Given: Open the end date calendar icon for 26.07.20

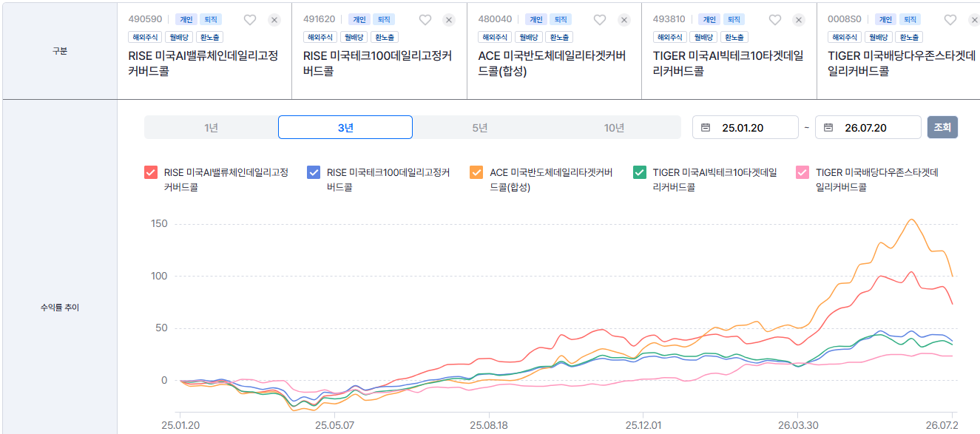Looking at the screenshot, I should pyautogui.click(x=828, y=127).
